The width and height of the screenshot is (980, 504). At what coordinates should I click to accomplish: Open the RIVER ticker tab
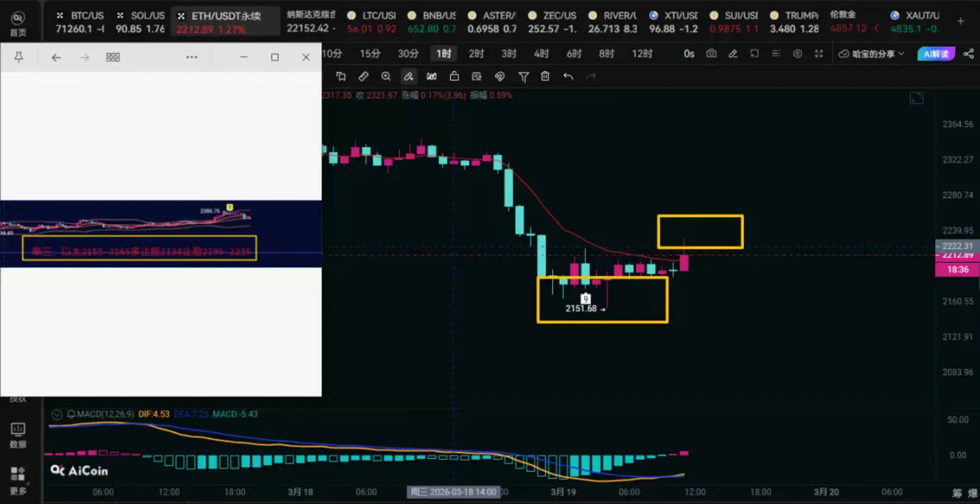coord(613,22)
